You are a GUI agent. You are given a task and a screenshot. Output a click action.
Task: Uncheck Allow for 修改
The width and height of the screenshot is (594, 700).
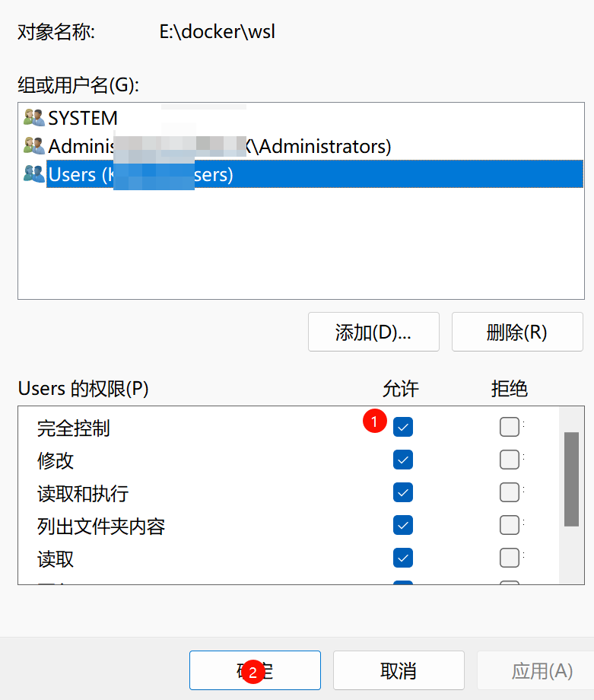[x=403, y=460]
